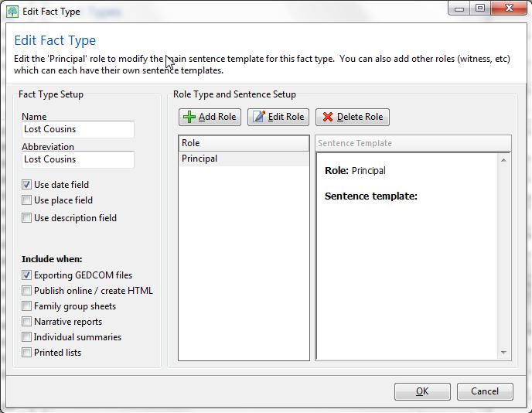Viewport: 532px width, 413px height.
Task: Click the Abbreviation input field
Action: tap(78, 159)
